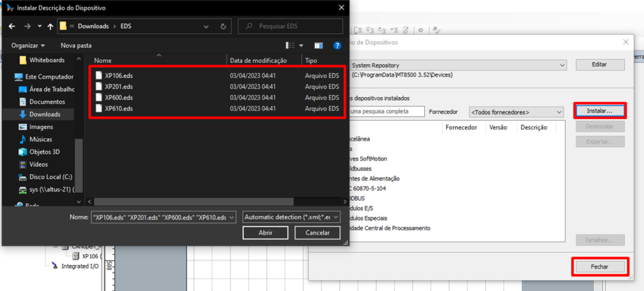Click the Fechar button
This screenshot has height=291, width=644.
point(599,266)
